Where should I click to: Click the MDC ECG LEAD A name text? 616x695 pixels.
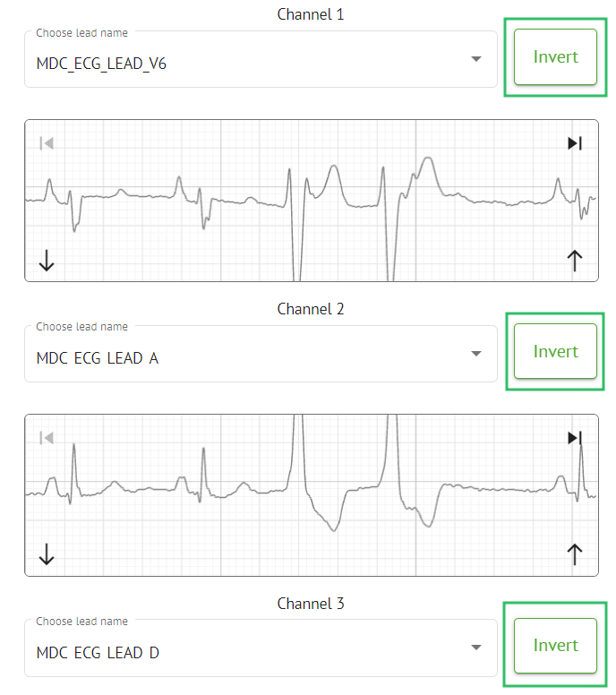click(x=98, y=358)
